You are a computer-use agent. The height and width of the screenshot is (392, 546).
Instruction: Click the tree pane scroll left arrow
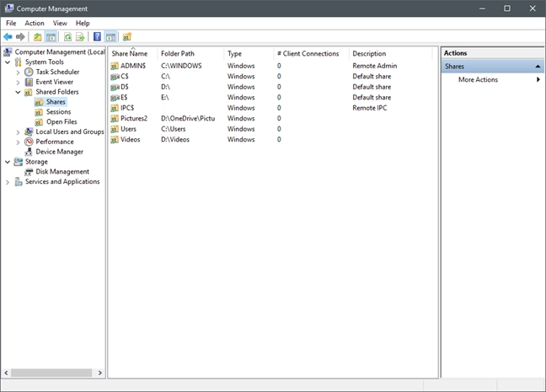point(6,373)
